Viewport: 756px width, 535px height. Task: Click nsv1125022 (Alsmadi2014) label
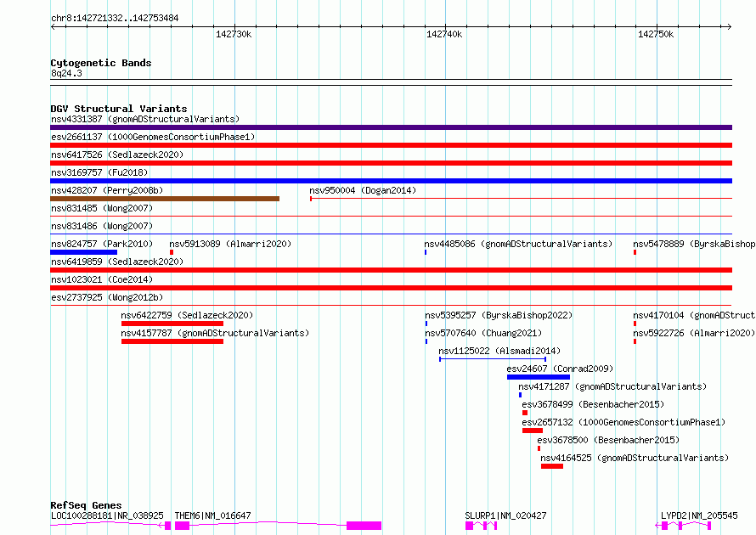[x=499, y=351]
